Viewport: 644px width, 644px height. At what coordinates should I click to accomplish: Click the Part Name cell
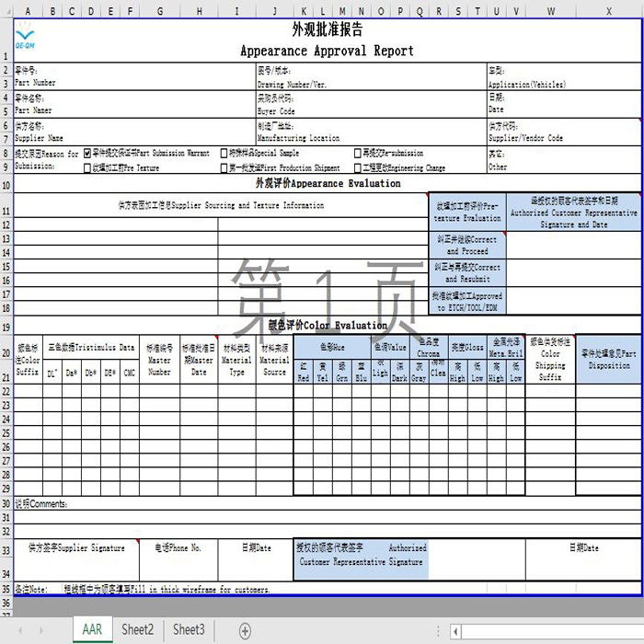click(x=134, y=104)
